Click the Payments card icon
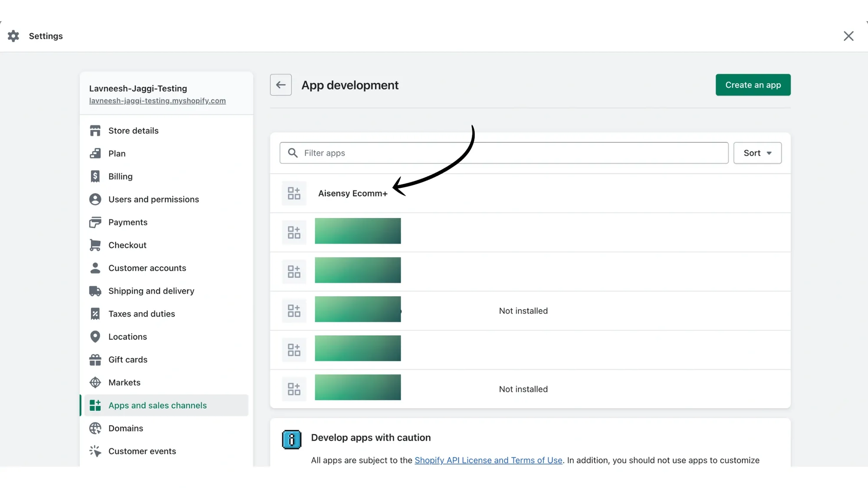 click(x=95, y=222)
